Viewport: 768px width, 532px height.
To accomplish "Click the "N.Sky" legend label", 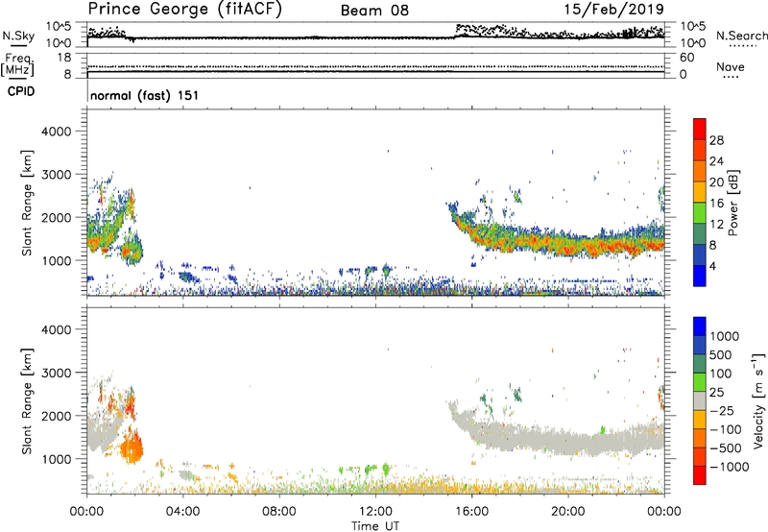I will 18,36.
